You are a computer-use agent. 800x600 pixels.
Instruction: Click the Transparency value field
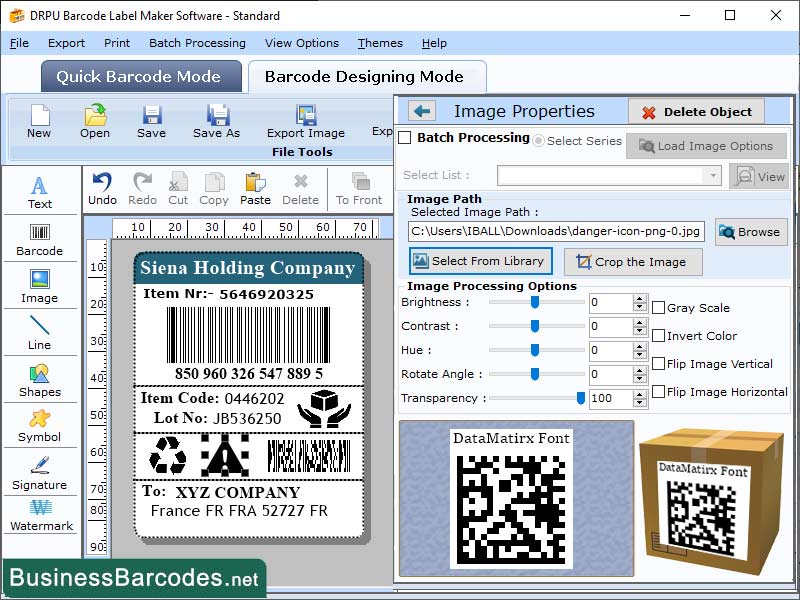[611, 398]
